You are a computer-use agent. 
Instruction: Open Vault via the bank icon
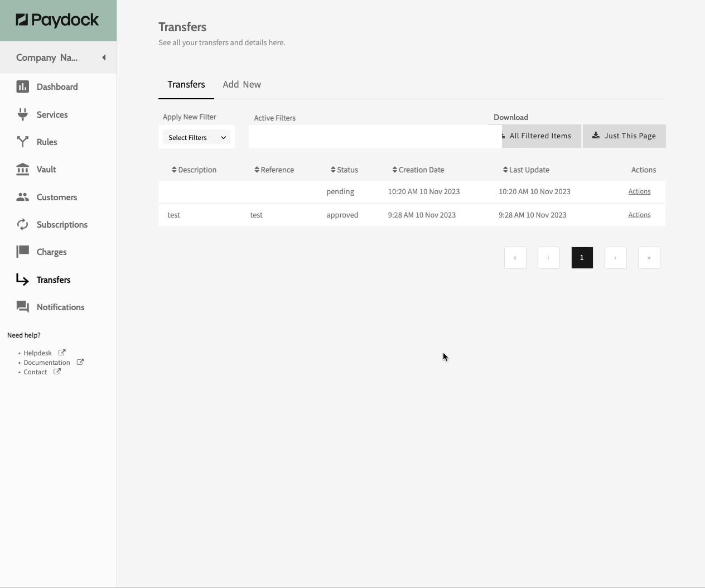(22, 170)
